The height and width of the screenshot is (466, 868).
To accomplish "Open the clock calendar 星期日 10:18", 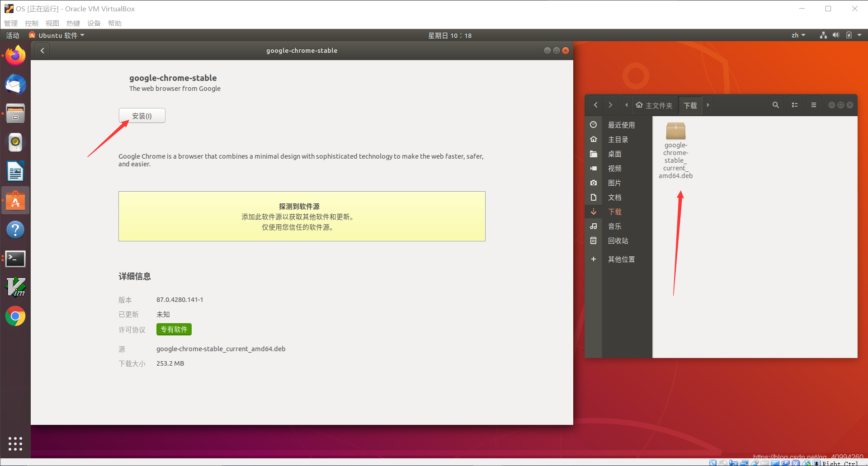I will 450,35.
